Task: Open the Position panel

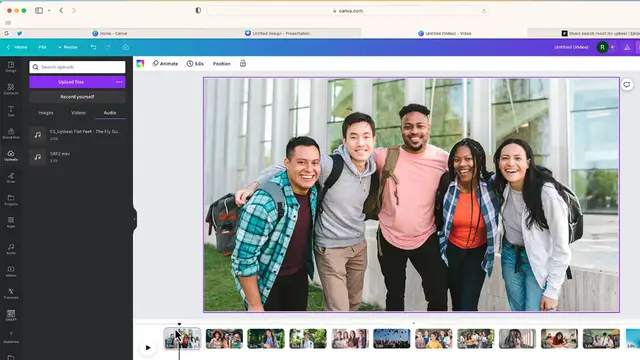Action: pos(222,64)
